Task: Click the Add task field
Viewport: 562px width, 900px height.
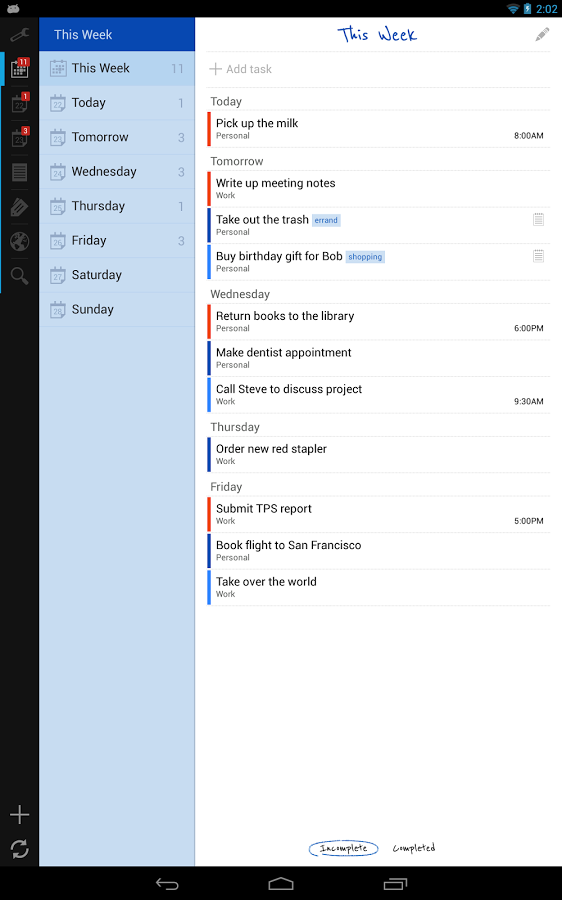Action: coord(378,69)
